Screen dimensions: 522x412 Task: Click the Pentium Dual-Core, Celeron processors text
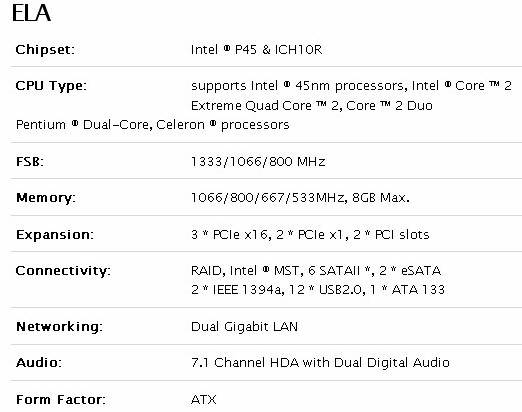(152, 125)
